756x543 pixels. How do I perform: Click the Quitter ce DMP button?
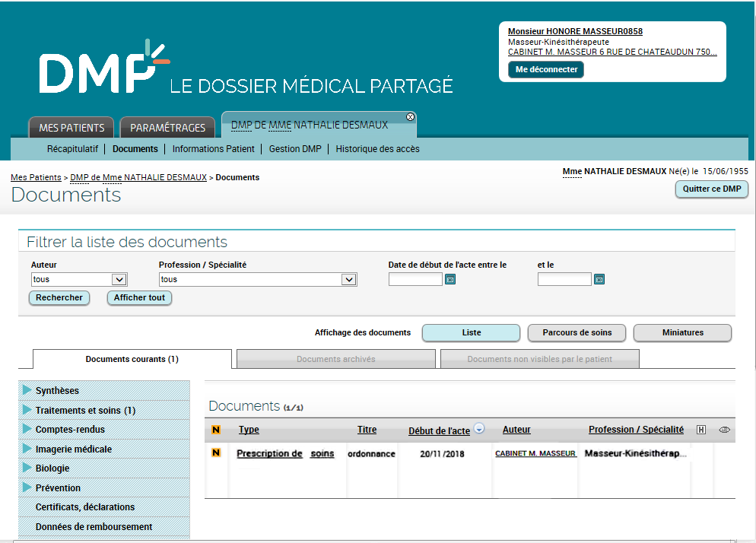pyautogui.click(x=712, y=189)
